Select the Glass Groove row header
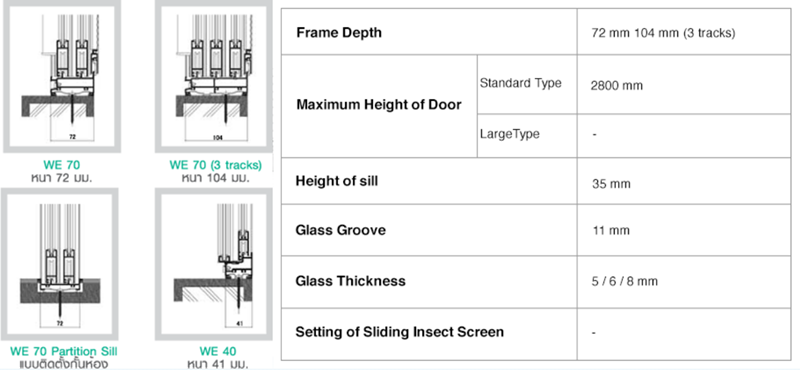 coord(429,230)
